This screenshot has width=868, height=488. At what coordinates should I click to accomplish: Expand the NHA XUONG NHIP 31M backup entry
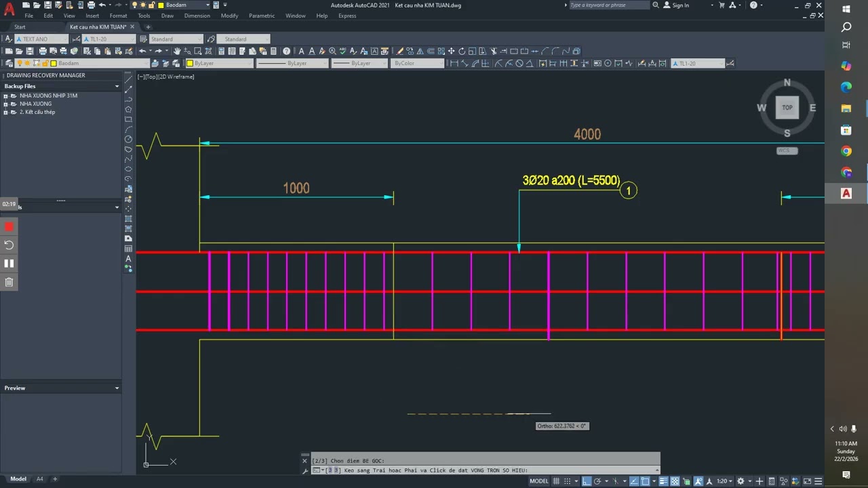click(x=5, y=96)
